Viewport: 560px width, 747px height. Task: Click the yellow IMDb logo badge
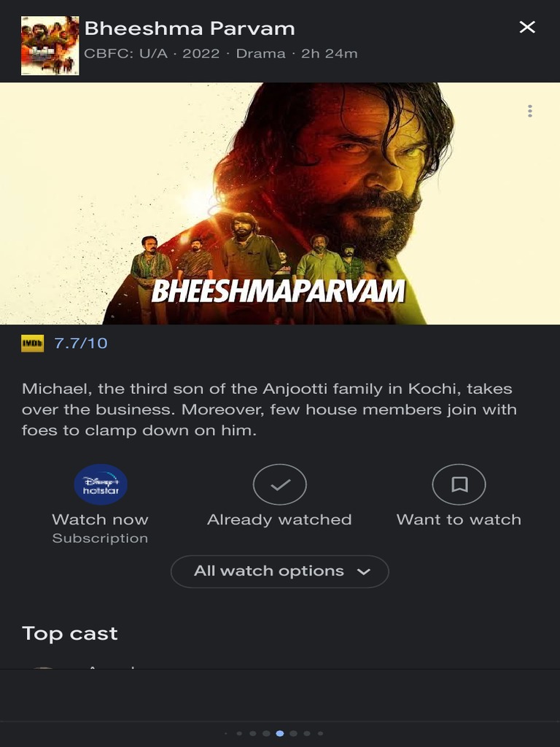32,343
